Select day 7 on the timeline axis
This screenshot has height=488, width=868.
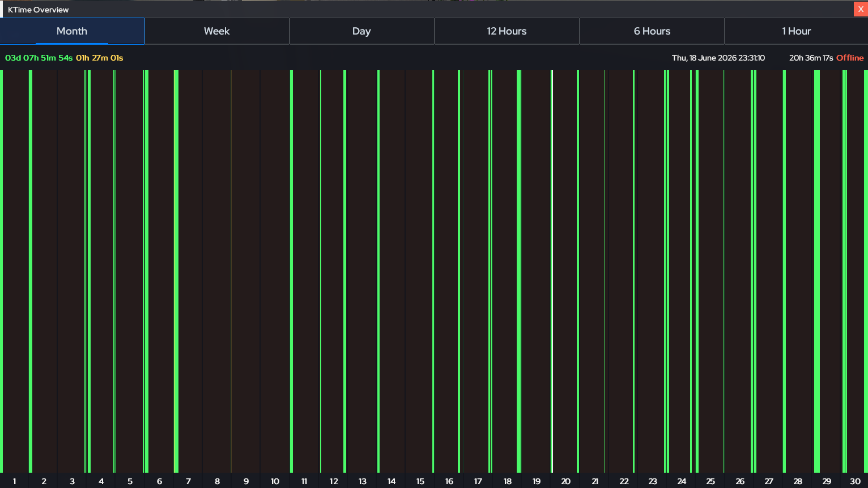coord(188,481)
